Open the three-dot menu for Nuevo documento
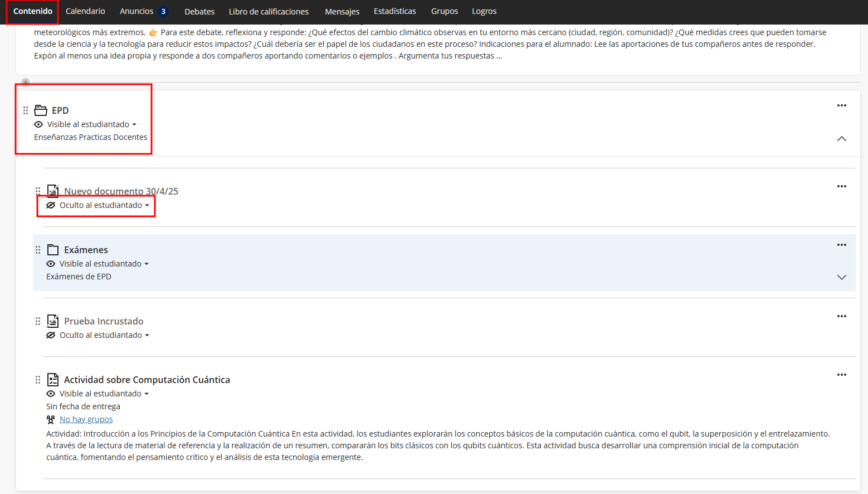 [x=841, y=186]
